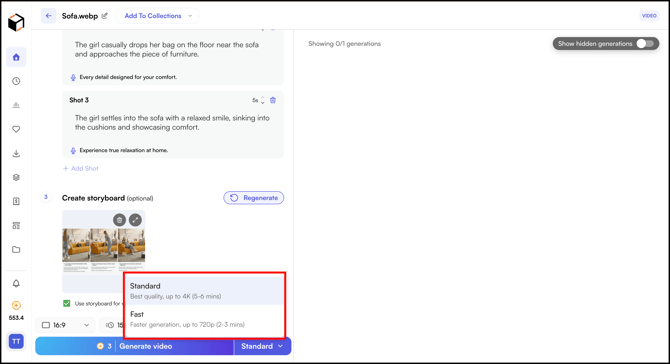Open the folder icon in sidebar

pyautogui.click(x=16, y=250)
